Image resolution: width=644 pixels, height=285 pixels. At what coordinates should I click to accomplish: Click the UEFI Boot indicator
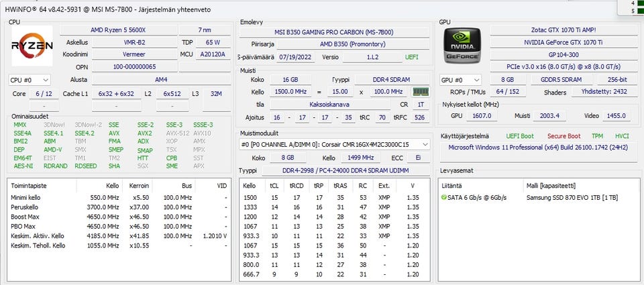point(520,136)
